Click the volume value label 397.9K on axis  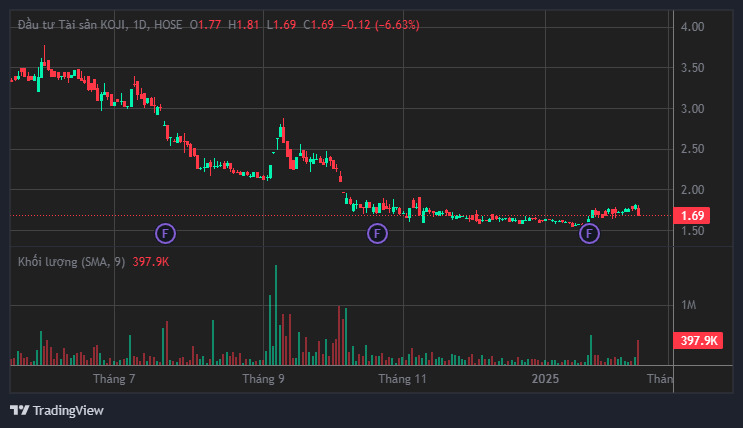698,340
